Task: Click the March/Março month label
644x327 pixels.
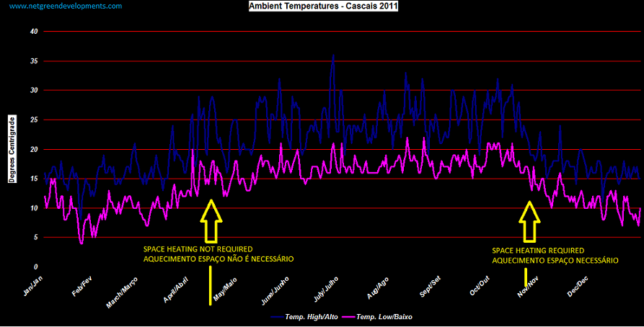Action: coord(122,292)
